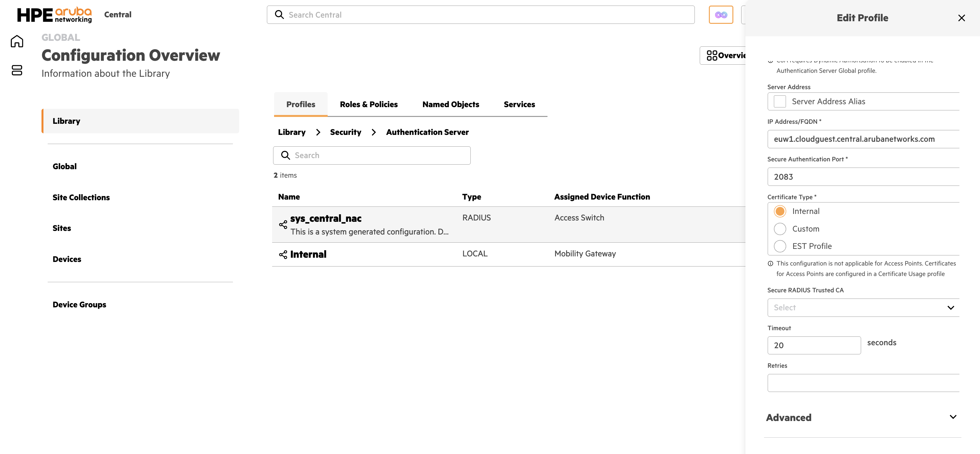Close the Edit Profile panel
Viewport: 980px width, 454px height.
961,18
